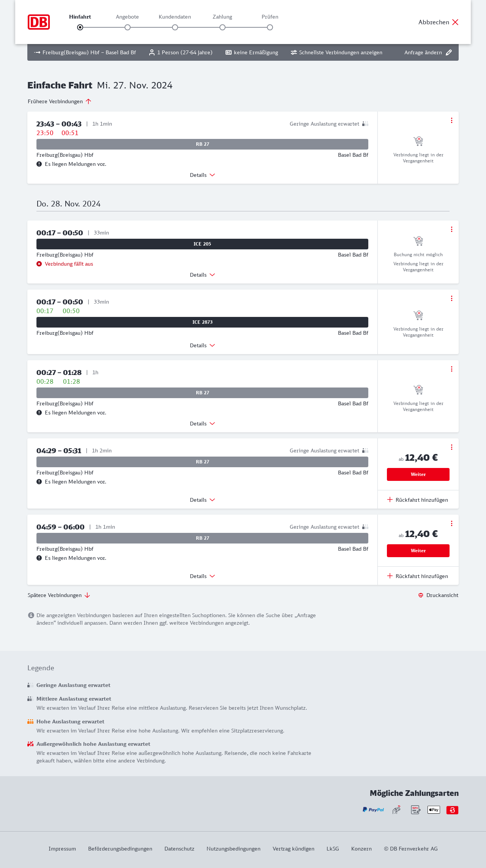Load Spätere Verbindungen
This screenshot has height=868, width=486.
59,595
